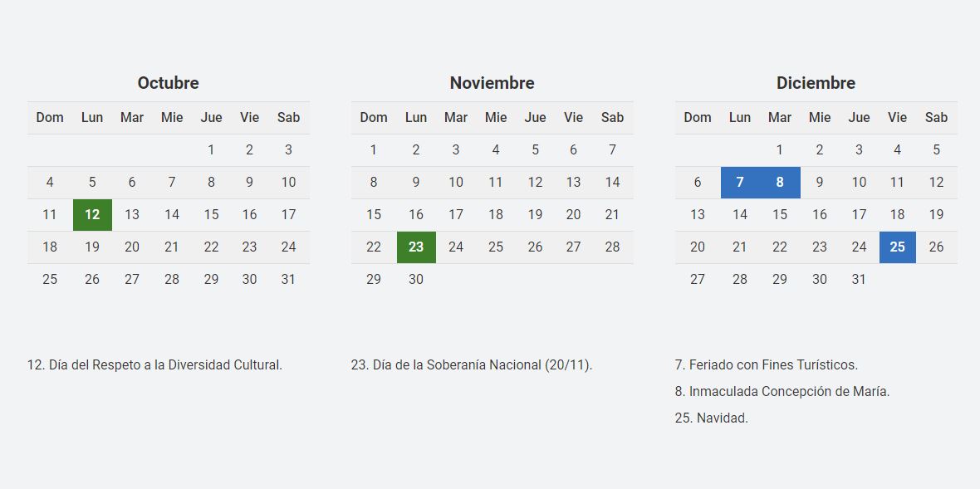Select October 31 in the calendar
This screenshot has height=489, width=980.
coord(288,280)
